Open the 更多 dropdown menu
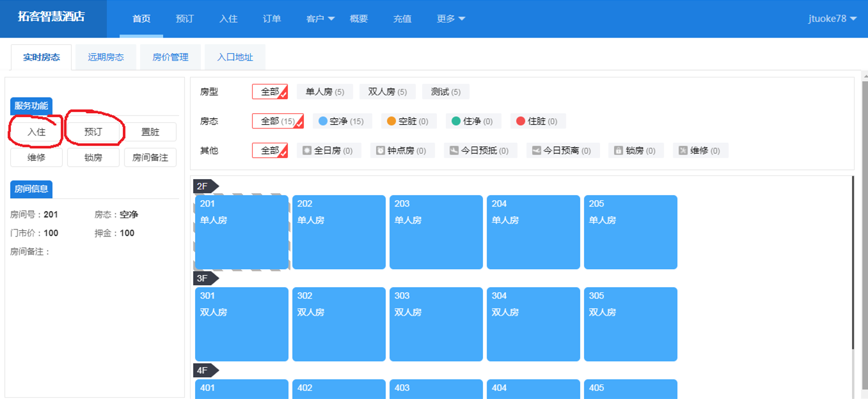The width and height of the screenshot is (868, 399). tap(451, 19)
